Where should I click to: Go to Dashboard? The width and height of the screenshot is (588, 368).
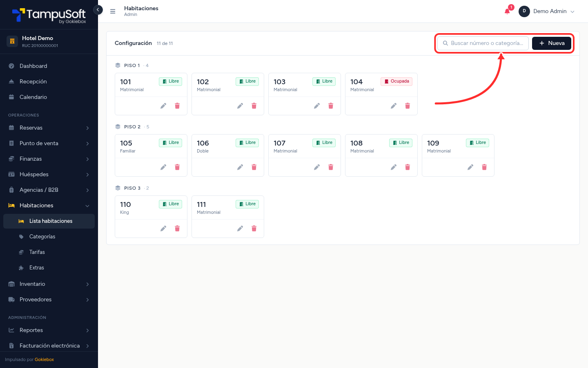coord(49,66)
